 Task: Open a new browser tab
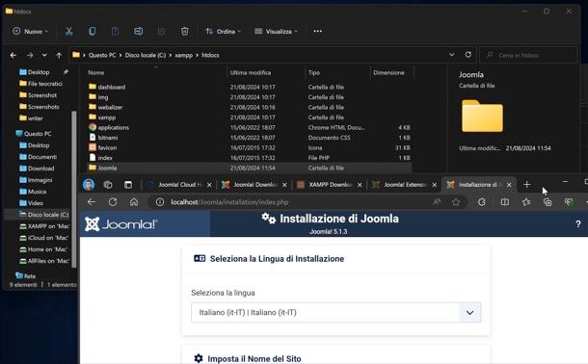tap(527, 185)
